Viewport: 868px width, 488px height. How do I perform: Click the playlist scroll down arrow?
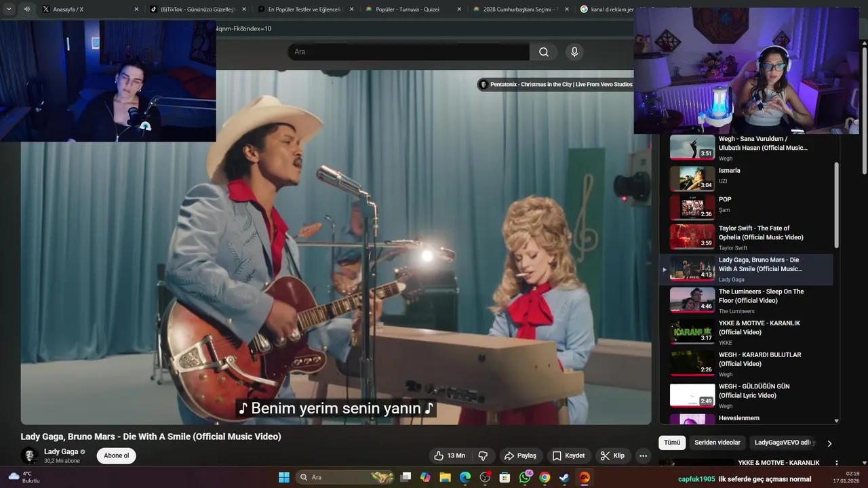[836, 421]
